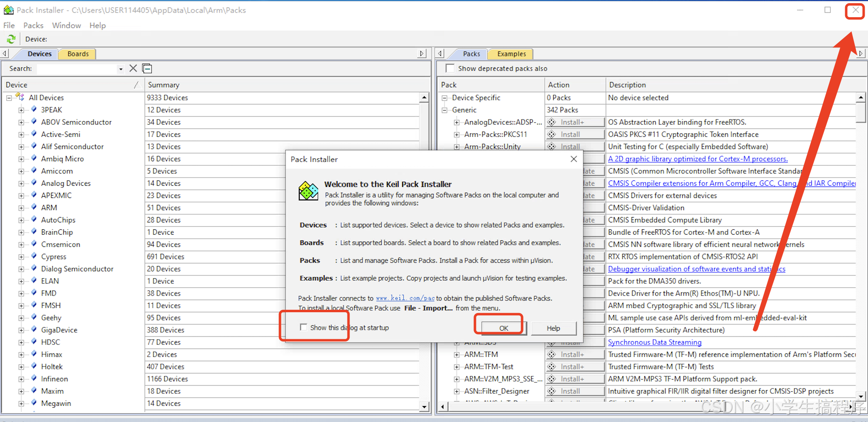The height and width of the screenshot is (422, 868).
Task: Expand the ASN::Filter_Designer pack entry
Action: [457, 392]
